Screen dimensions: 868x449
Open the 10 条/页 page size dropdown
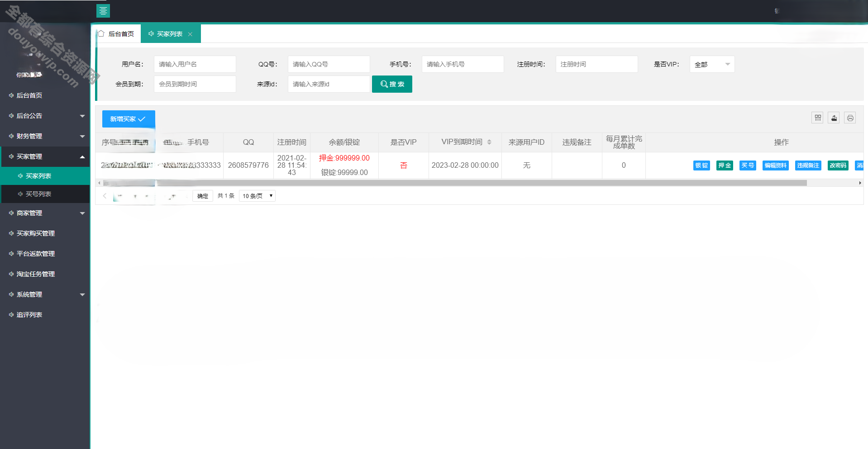click(x=257, y=196)
